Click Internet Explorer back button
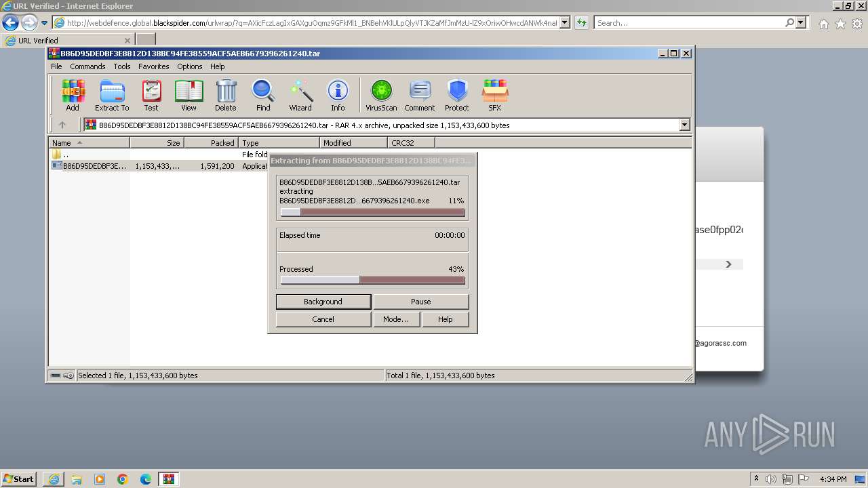The width and height of the screenshot is (868, 488). (10, 23)
